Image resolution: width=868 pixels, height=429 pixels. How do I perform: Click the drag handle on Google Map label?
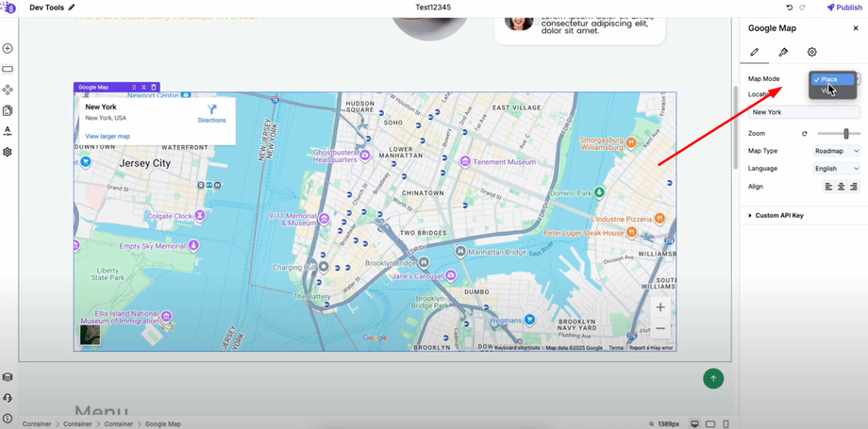point(134,87)
